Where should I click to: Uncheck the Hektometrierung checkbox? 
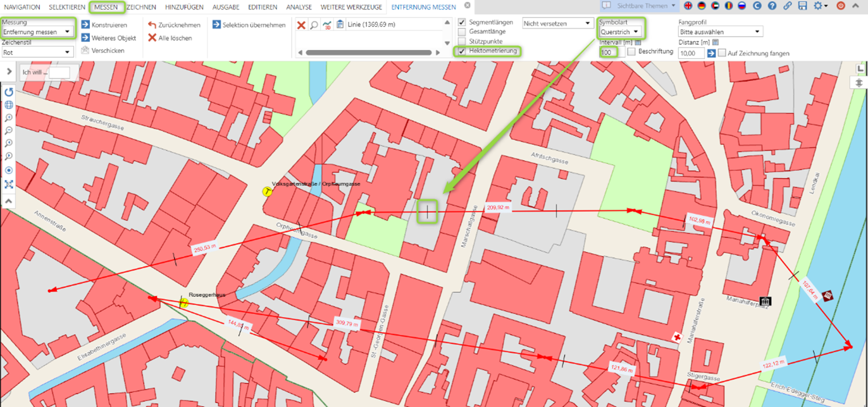(x=462, y=51)
